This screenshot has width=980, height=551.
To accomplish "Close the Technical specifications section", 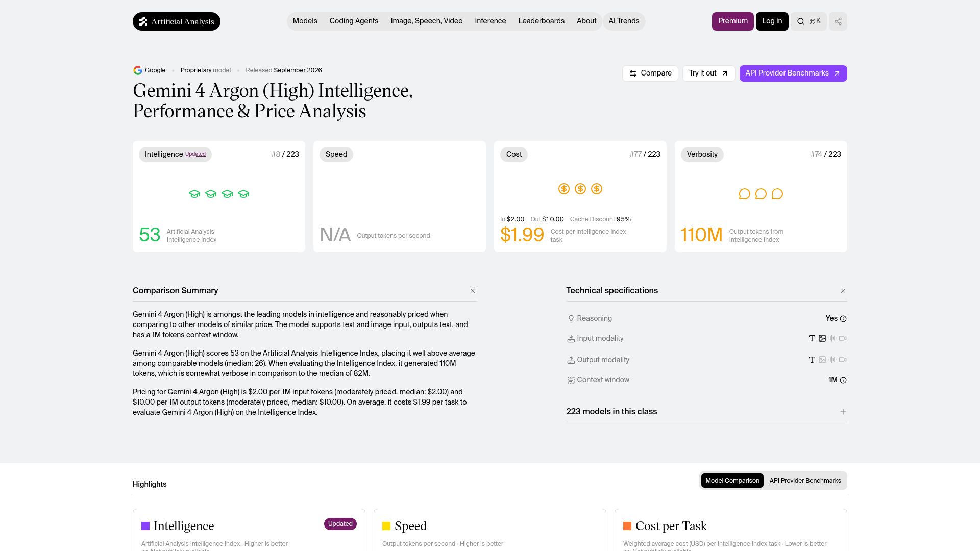I will 843,291.
